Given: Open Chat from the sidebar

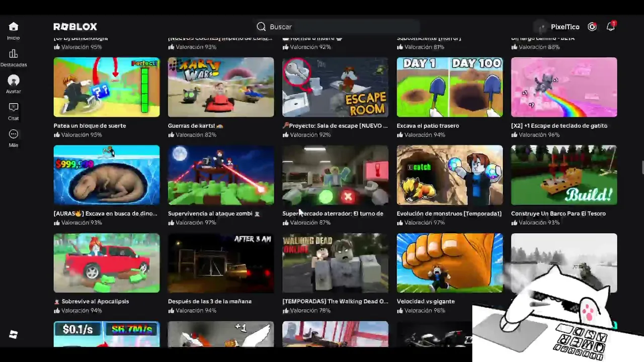Looking at the screenshot, I should [14, 111].
